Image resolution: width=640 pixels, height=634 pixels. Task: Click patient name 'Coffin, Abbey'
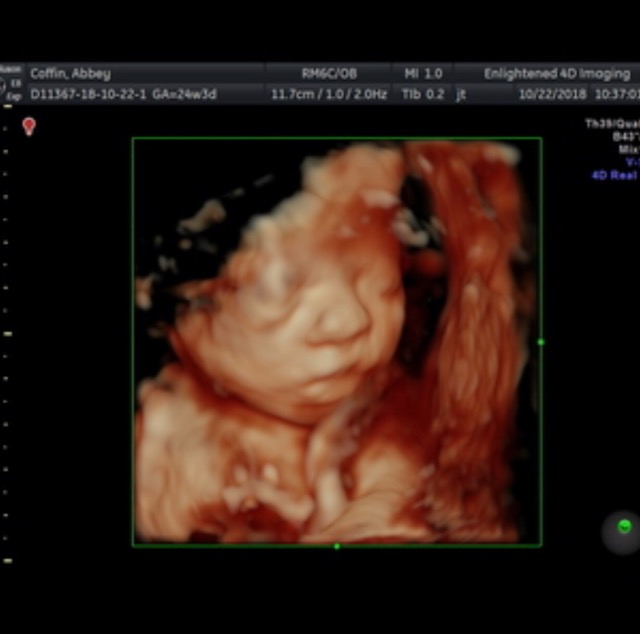pos(71,74)
